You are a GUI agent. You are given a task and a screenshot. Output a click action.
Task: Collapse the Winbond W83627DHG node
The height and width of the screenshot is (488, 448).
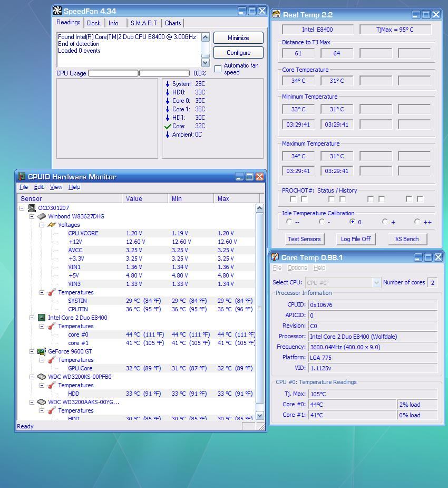pyautogui.click(x=32, y=216)
